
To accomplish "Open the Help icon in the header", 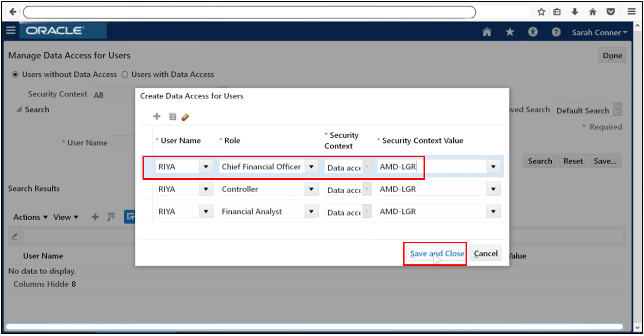I will point(556,32).
